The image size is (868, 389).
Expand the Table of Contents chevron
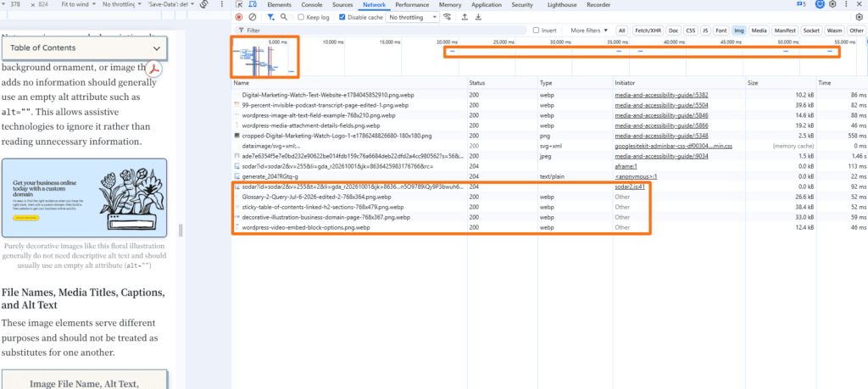[157, 48]
